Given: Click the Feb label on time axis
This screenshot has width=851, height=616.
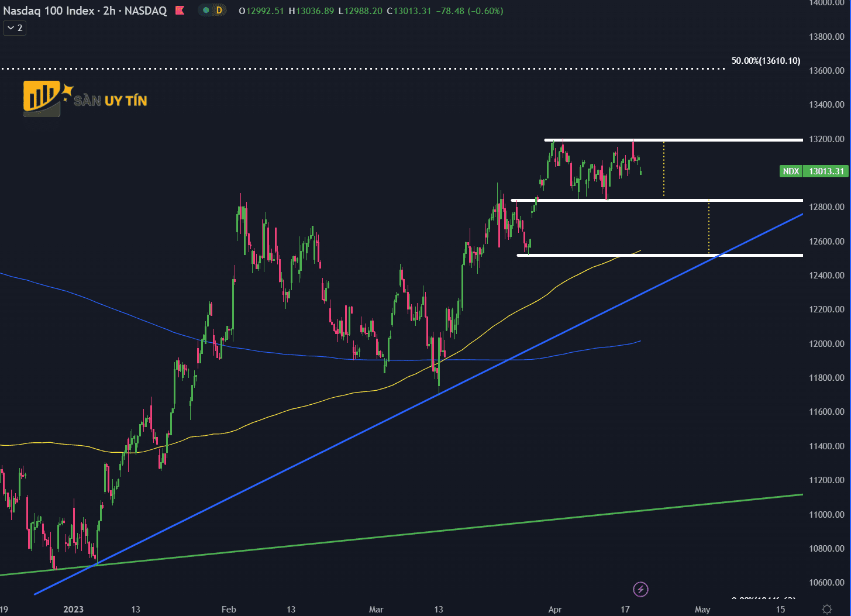Looking at the screenshot, I should tap(229, 610).
